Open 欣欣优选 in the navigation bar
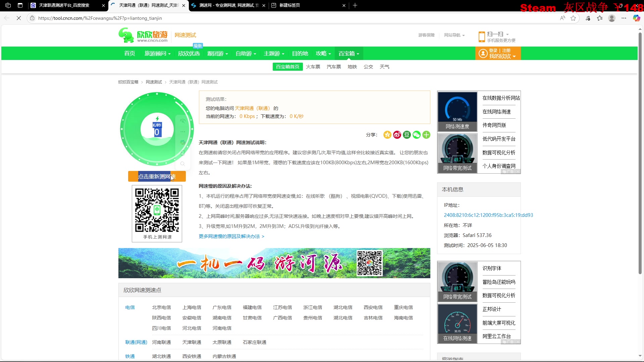The width and height of the screenshot is (644, 362). [x=189, y=54]
